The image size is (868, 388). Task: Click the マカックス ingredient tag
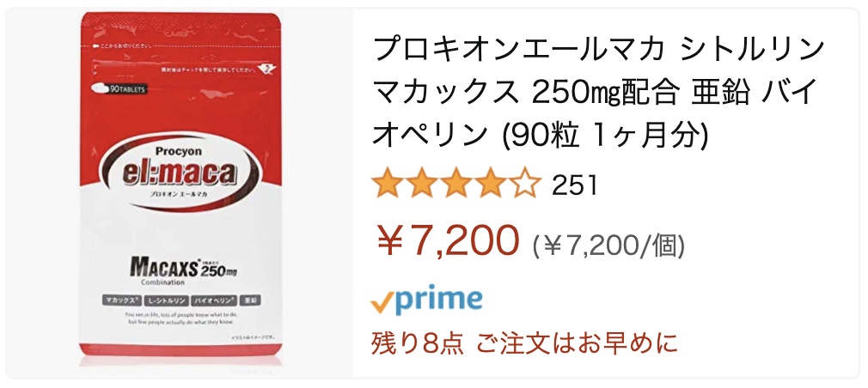[120, 300]
